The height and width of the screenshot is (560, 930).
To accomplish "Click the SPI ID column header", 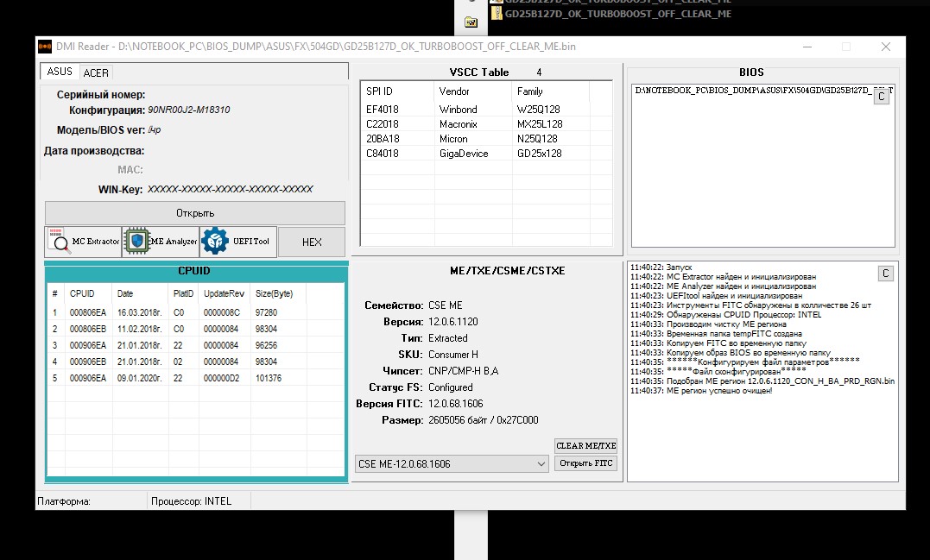I will click(x=397, y=91).
